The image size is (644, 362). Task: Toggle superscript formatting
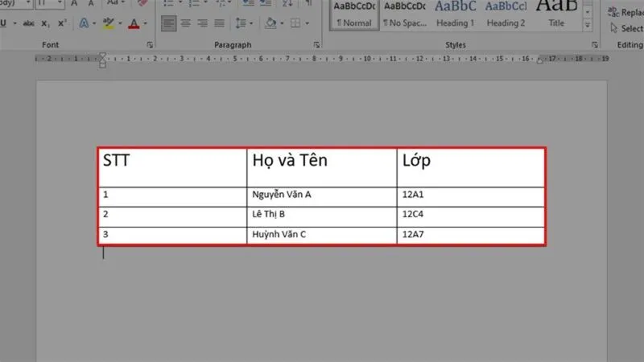tap(62, 23)
